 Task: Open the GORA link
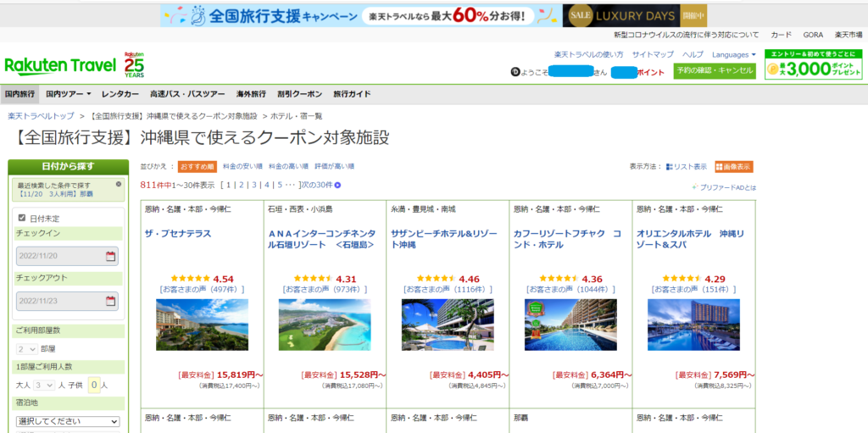(x=813, y=35)
